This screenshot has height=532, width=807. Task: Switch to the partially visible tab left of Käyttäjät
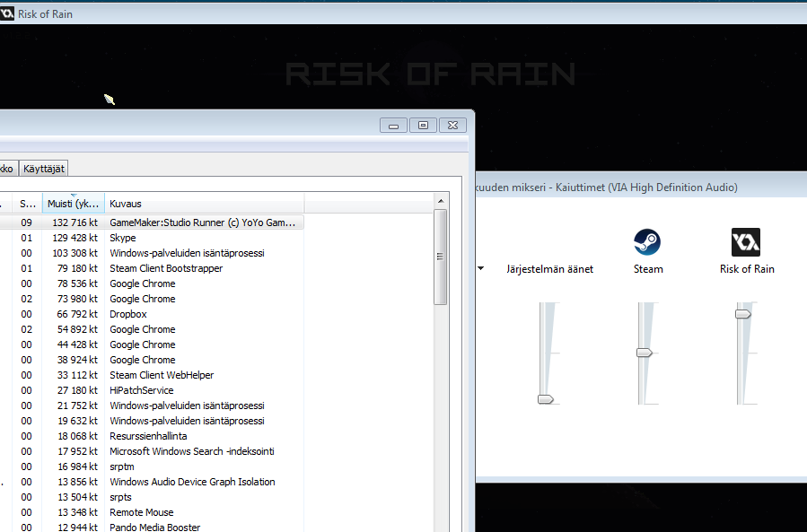point(8,169)
